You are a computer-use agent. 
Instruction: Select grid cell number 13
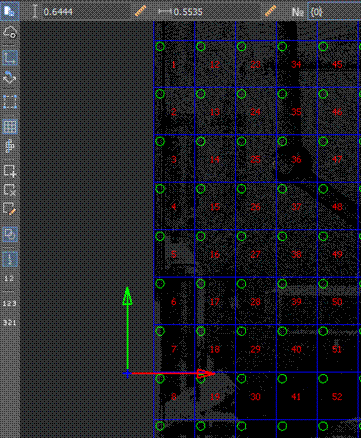pos(215,112)
